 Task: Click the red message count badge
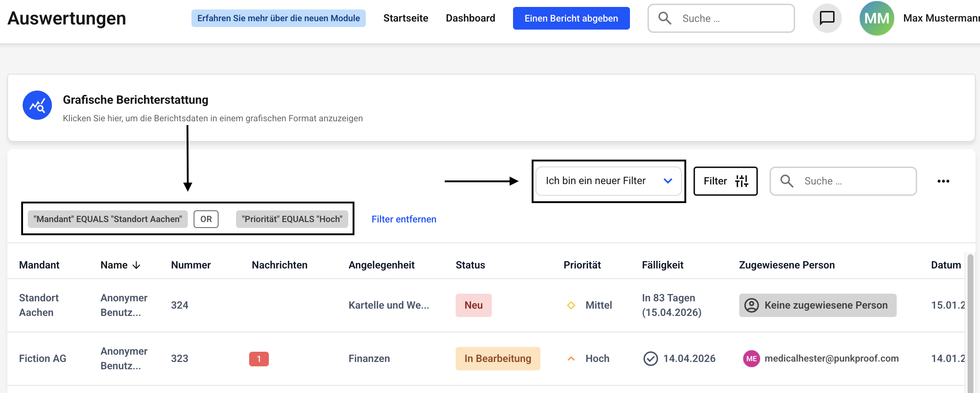coord(259,359)
